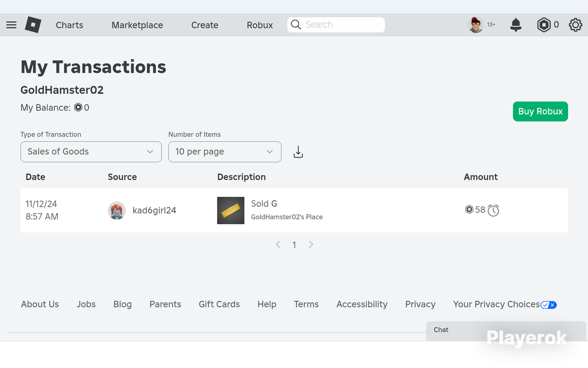Click the 58 Robux amount value

[480, 210]
